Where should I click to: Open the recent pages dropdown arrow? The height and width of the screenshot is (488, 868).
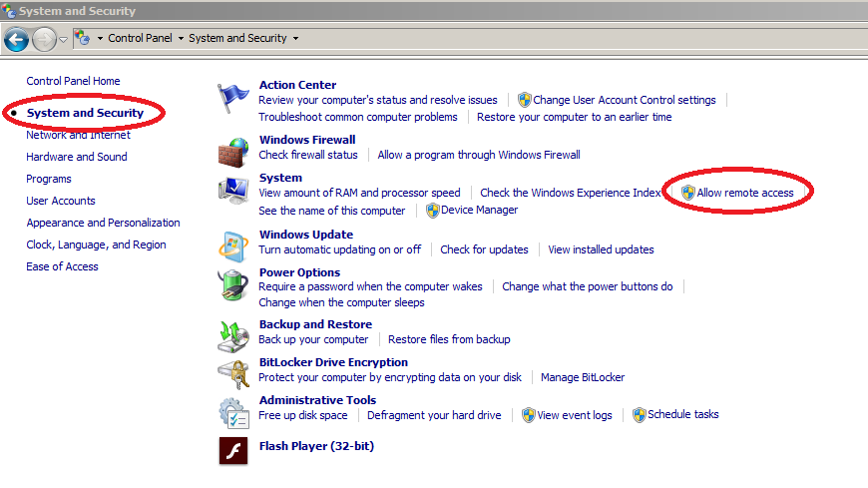pos(64,39)
